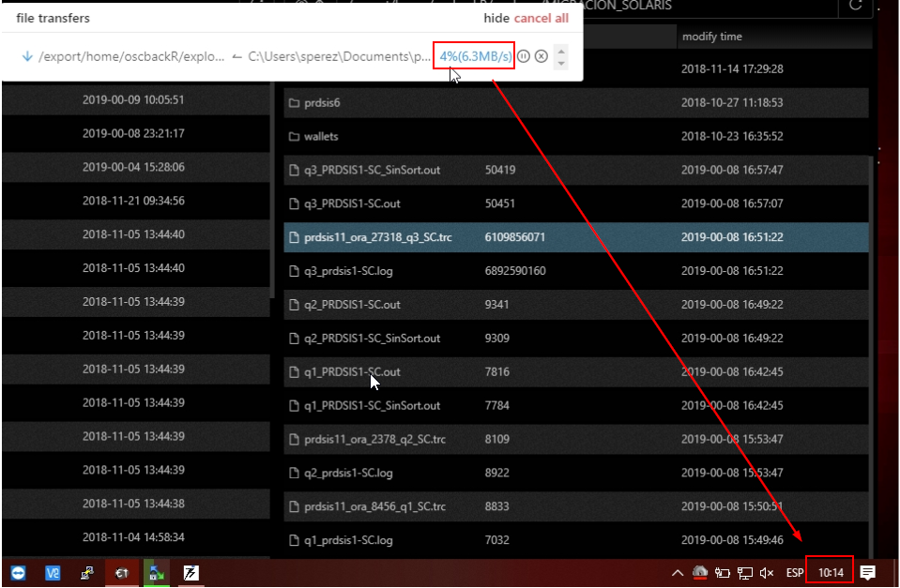Screen dimensions: 900x588
Task: Select the prdsis6 folder row
Action: [x=575, y=102]
